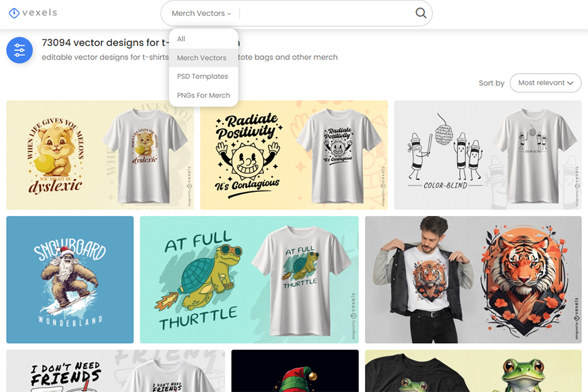Open the I Don't Need Friends design
Viewport: 588px width, 392px height.
[116, 371]
